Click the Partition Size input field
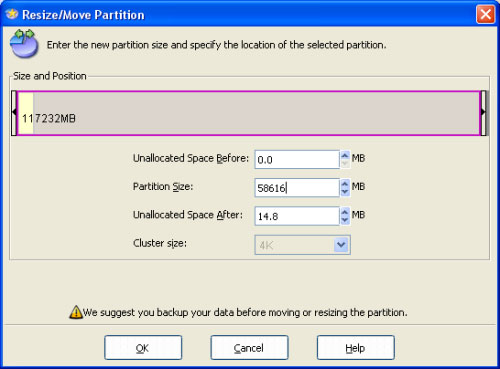500x369 pixels. tap(297, 188)
